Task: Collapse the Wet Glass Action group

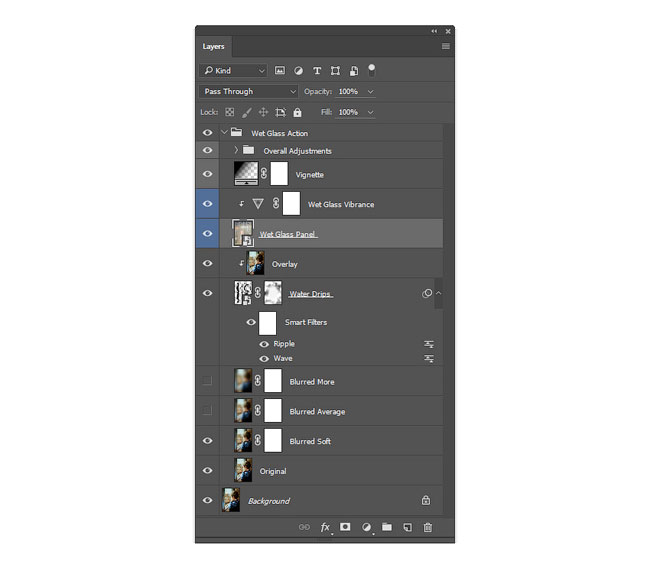Action: (x=224, y=132)
